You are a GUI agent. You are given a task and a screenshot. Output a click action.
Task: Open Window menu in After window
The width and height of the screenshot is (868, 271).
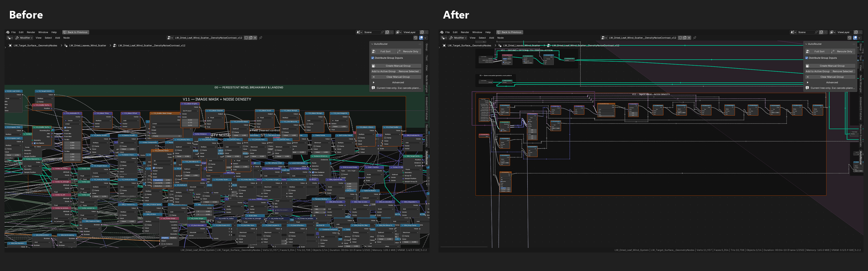click(477, 32)
